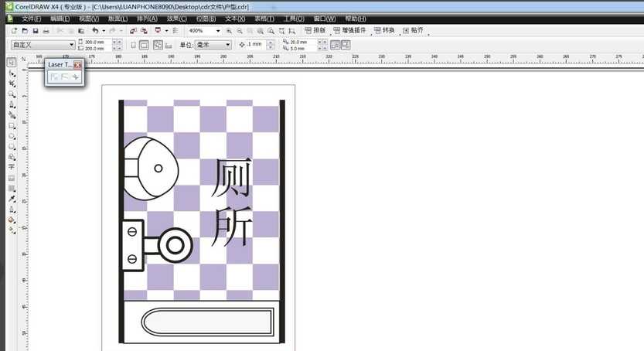Image resolution: width=644 pixels, height=351 pixels.
Task: Switch page to landscape orientation
Action: tap(145, 45)
